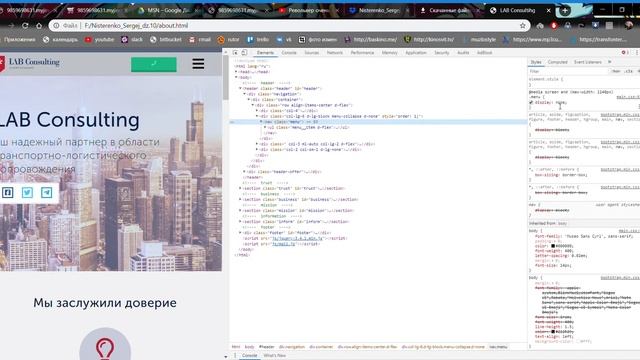Close the LAB Consulting tab
This screenshot has width=640, height=360.
point(549,11)
